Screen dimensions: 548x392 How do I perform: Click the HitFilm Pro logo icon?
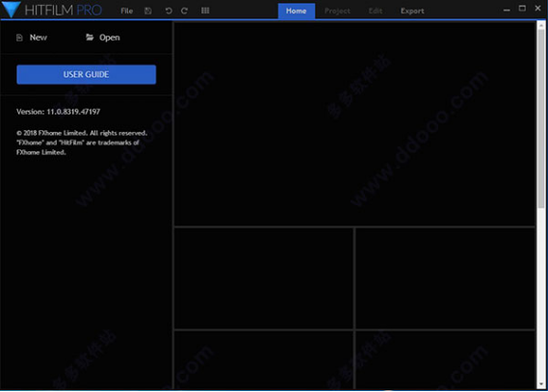click(x=11, y=10)
